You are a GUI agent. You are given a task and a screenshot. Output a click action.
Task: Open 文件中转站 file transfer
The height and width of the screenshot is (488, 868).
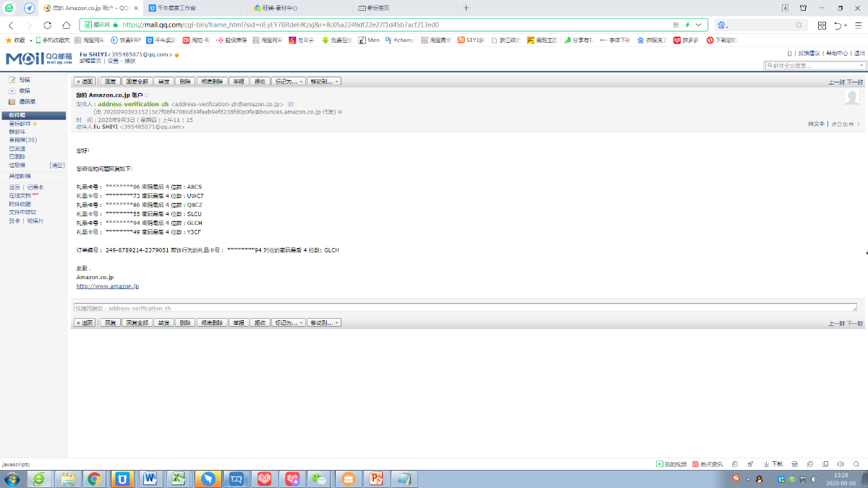click(22, 213)
